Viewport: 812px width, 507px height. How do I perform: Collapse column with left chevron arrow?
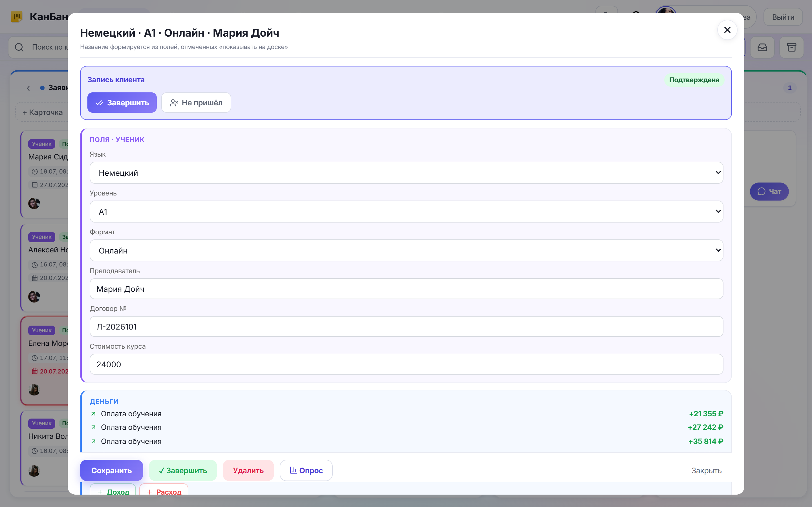tap(28, 88)
